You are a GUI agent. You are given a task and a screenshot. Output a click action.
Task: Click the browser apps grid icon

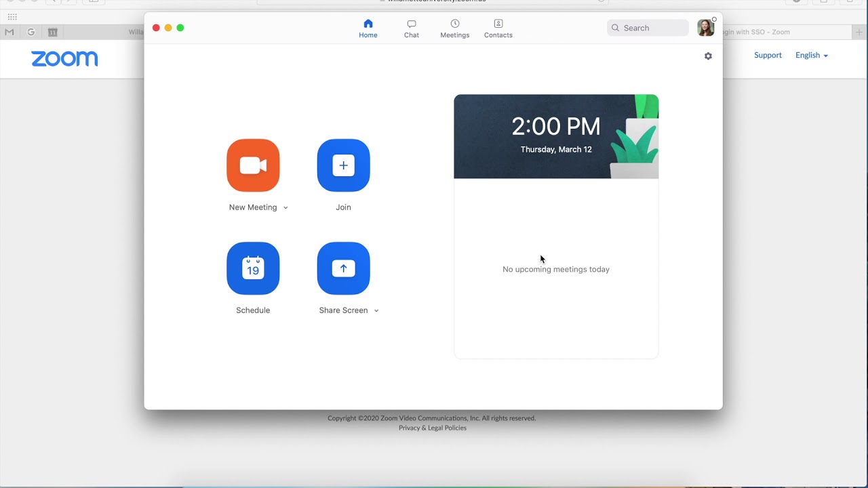pos(12,16)
